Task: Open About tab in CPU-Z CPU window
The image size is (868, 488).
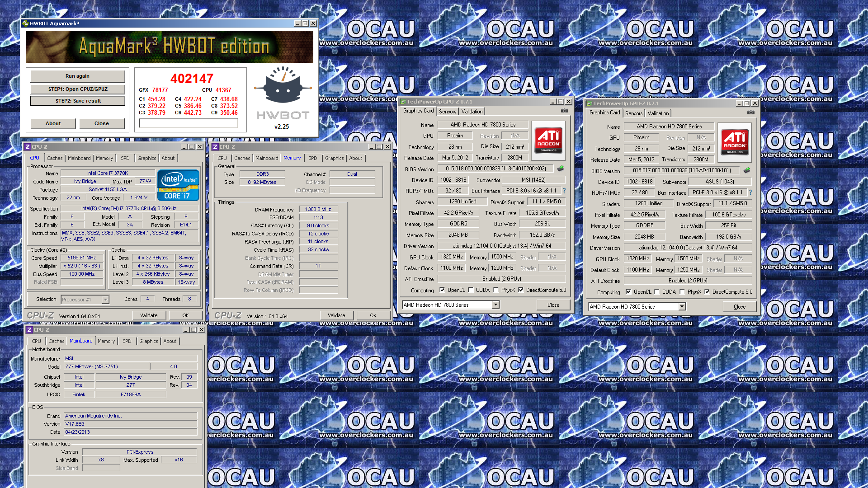Action: click(168, 158)
